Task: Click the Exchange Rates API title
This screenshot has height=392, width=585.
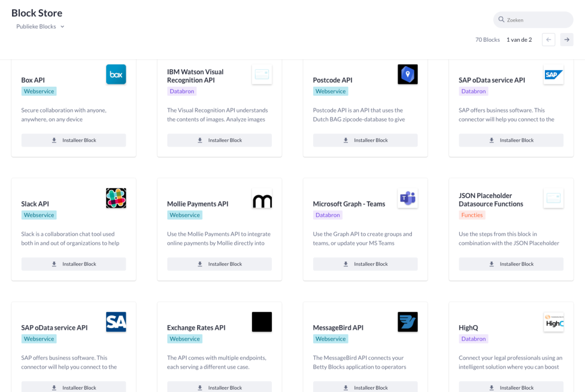Action: coord(197,328)
